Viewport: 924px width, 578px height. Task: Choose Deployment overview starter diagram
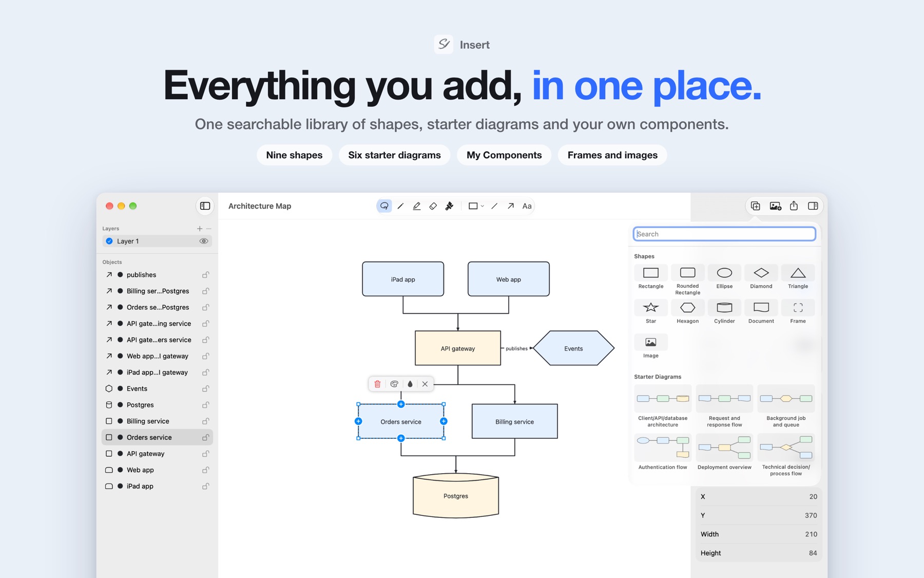click(724, 452)
